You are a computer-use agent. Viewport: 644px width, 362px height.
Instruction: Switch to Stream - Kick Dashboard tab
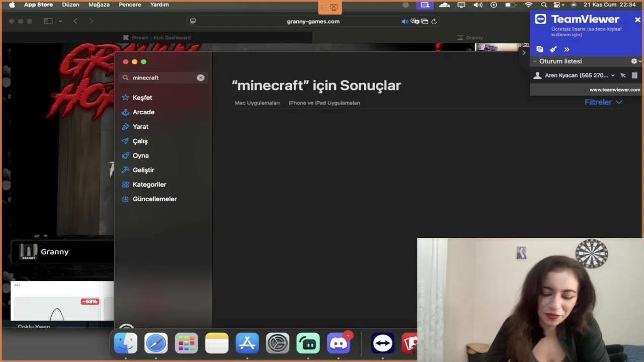click(157, 38)
